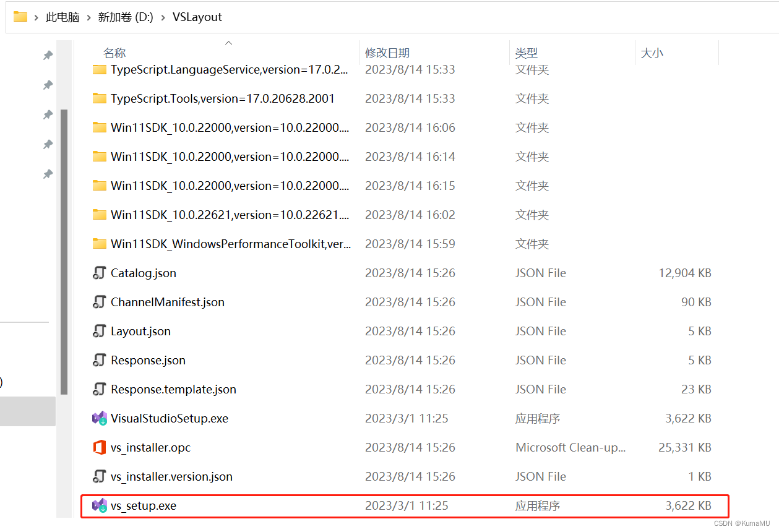
Task: Click the vs_installer.opc Office icon
Action: pyautogui.click(x=99, y=447)
